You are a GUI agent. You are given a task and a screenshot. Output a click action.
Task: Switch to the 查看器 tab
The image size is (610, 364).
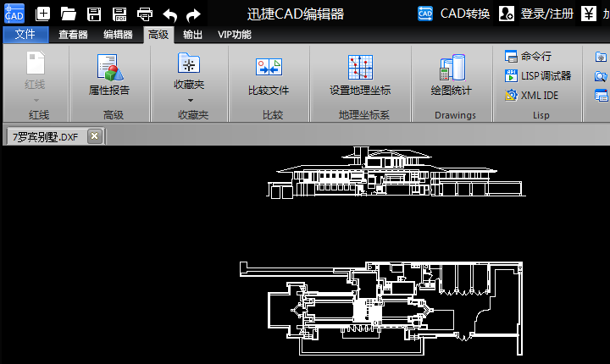(x=73, y=35)
